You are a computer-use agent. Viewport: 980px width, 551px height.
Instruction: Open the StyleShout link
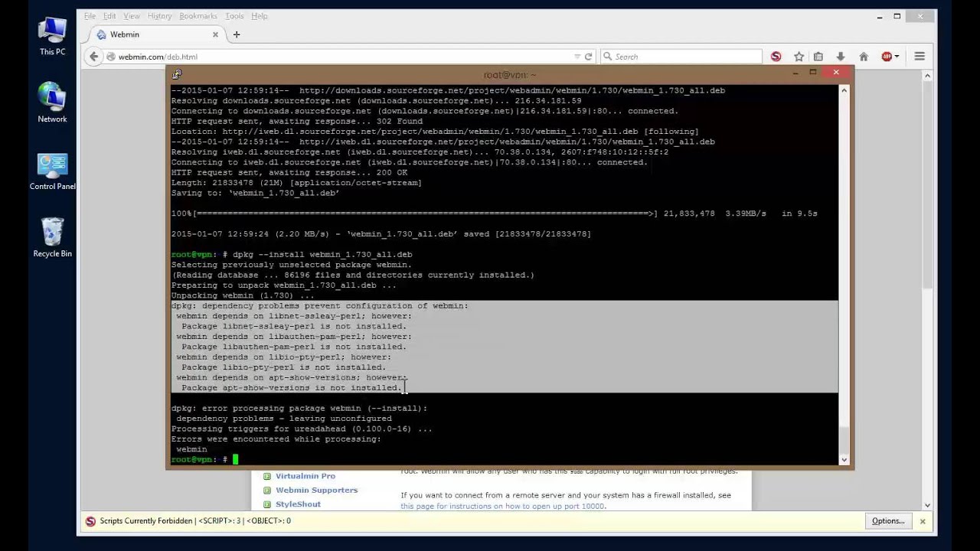(298, 504)
